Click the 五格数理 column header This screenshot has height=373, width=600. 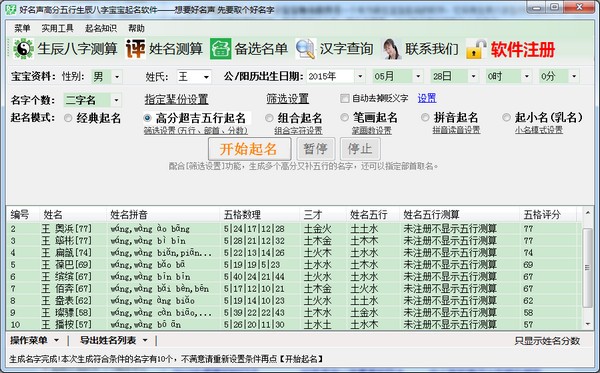click(260, 215)
